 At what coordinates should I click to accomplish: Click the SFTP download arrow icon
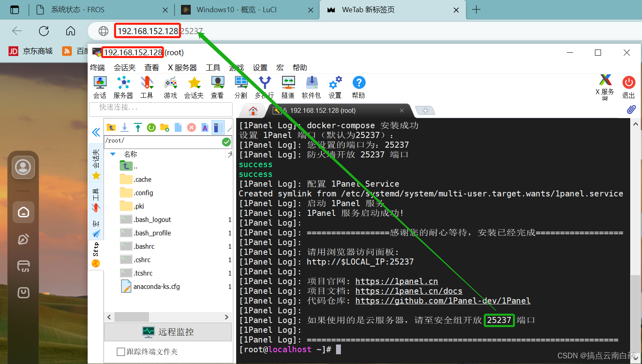coord(125,127)
